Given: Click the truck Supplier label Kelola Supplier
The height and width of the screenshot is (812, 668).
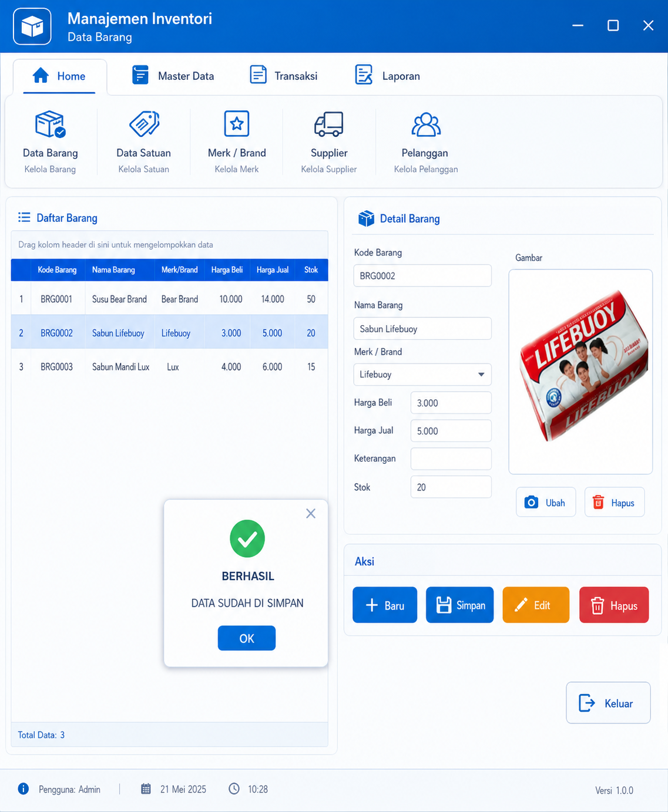Looking at the screenshot, I should (329, 169).
